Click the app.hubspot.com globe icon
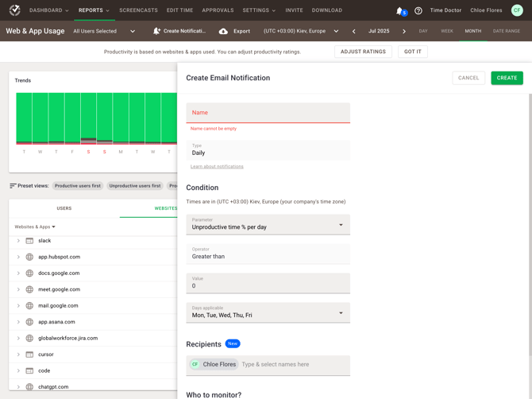Viewport: 532px width, 399px height. (29, 257)
